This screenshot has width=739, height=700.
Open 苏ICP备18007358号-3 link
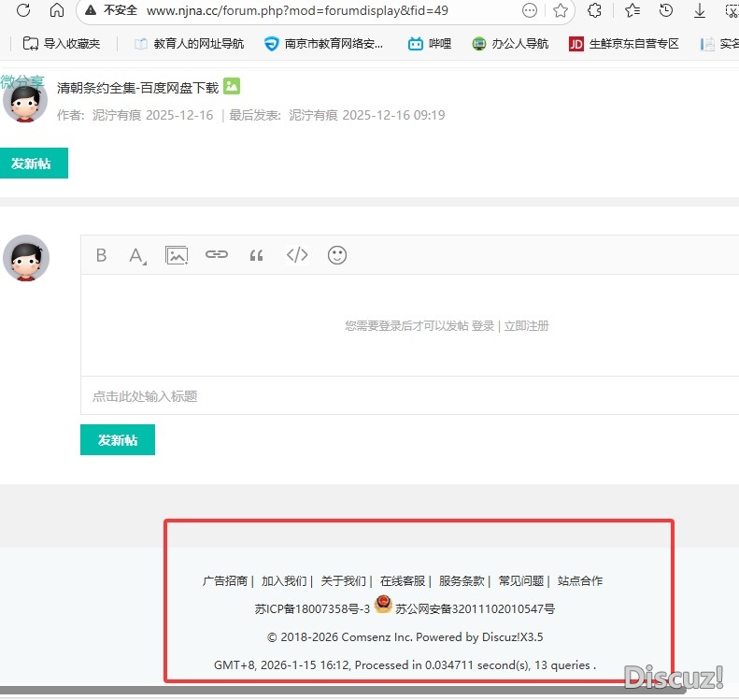coord(312,609)
